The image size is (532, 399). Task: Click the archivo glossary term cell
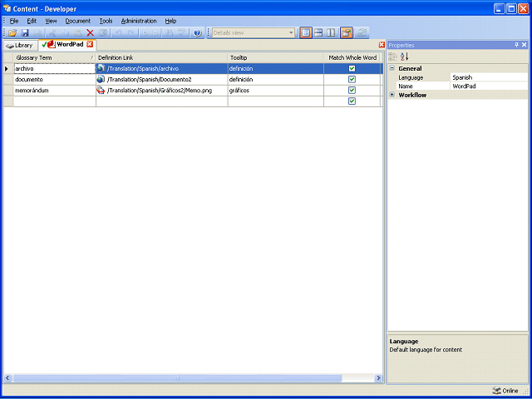click(54, 68)
